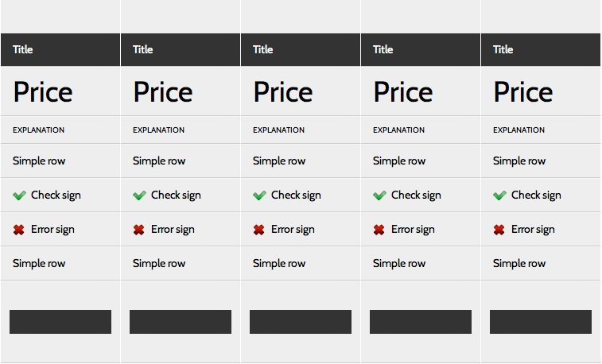Image resolution: width=602 pixels, height=364 pixels.
Task: Click the Error sign label in second column
Action: tap(173, 230)
